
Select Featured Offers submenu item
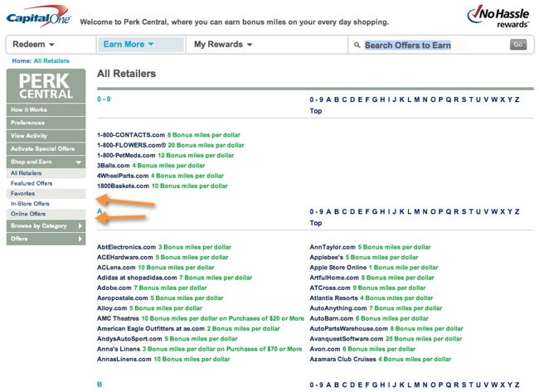pyautogui.click(x=46, y=183)
